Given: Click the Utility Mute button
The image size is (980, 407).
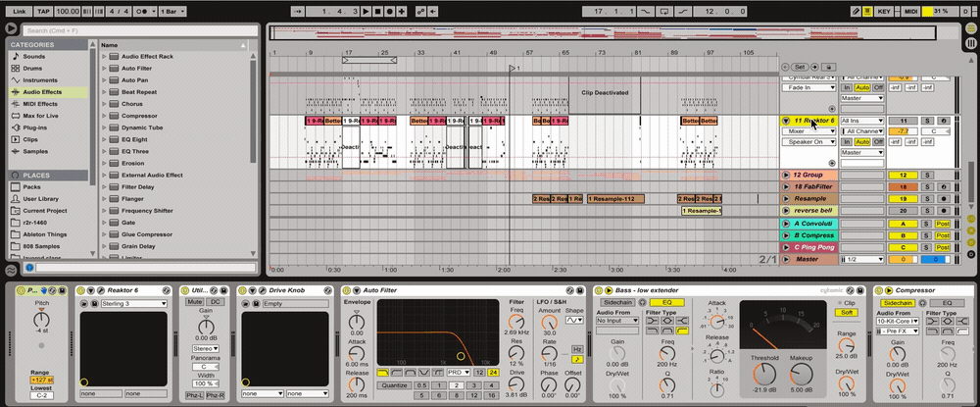Looking at the screenshot, I should pyautogui.click(x=194, y=301).
